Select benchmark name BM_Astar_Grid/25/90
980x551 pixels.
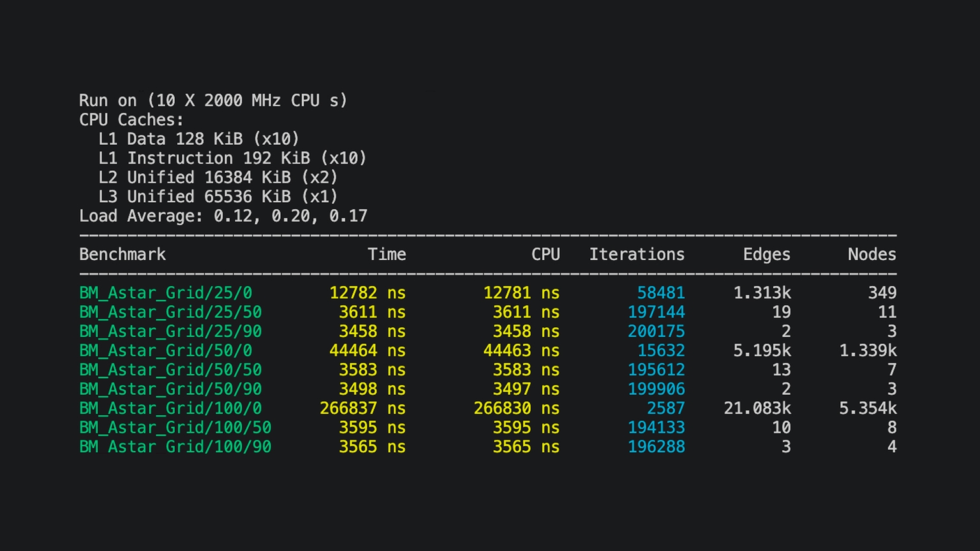pos(170,331)
